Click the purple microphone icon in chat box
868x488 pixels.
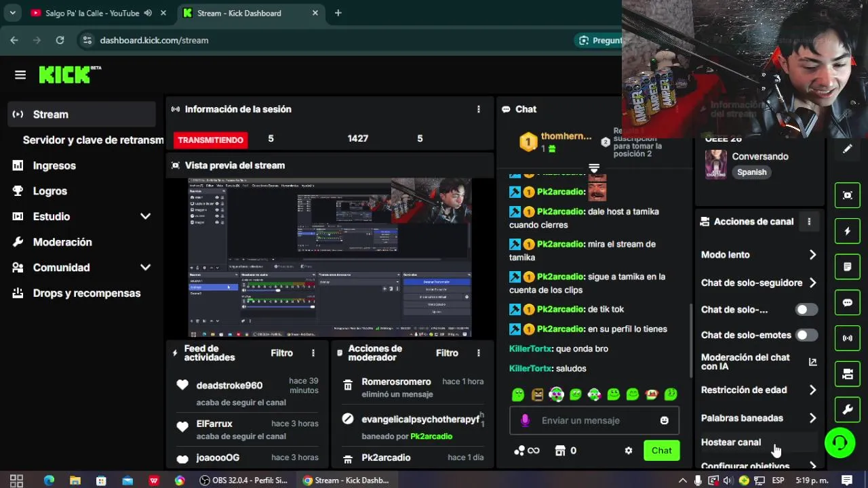[x=525, y=421]
